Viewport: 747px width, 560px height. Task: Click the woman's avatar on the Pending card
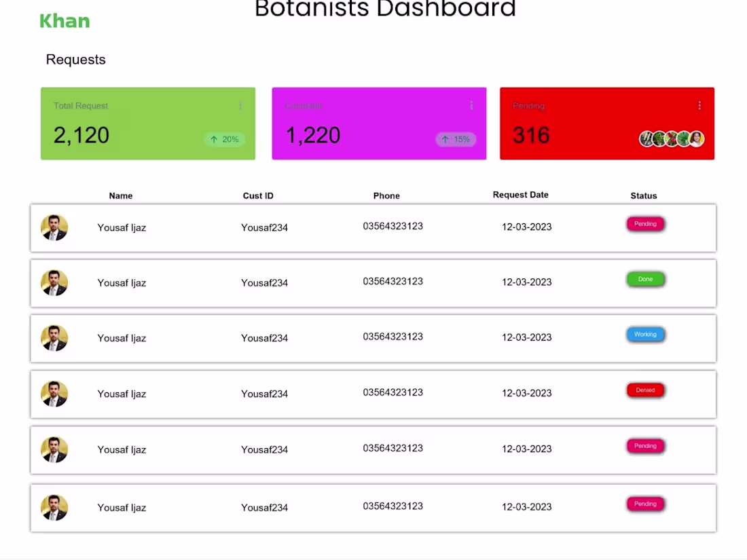pyautogui.click(x=695, y=138)
